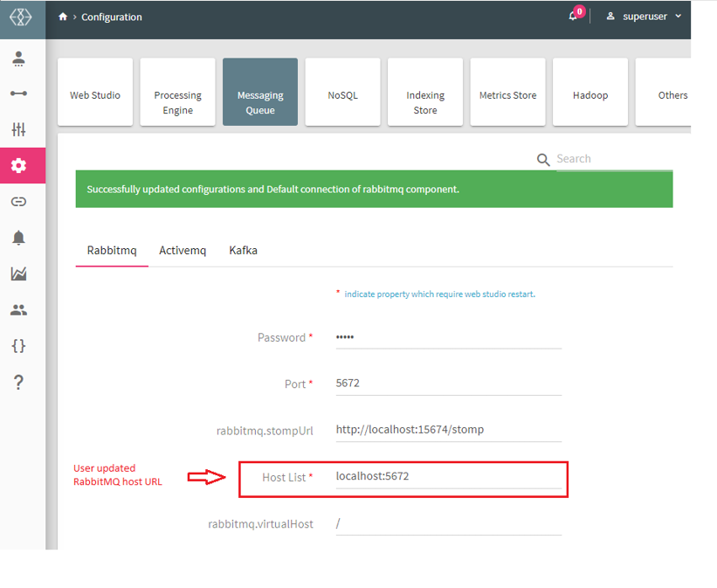Click the Search input field
The image size is (717, 588).
(x=614, y=159)
